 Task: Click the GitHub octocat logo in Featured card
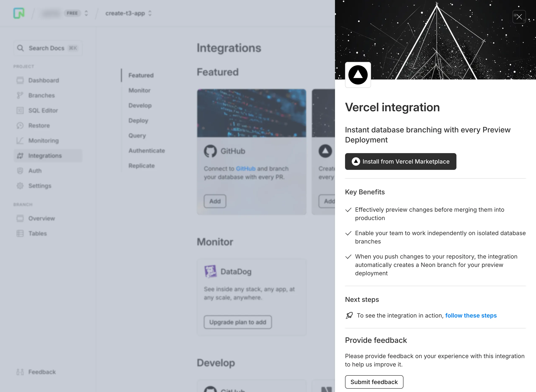click(x=210, y=151)
